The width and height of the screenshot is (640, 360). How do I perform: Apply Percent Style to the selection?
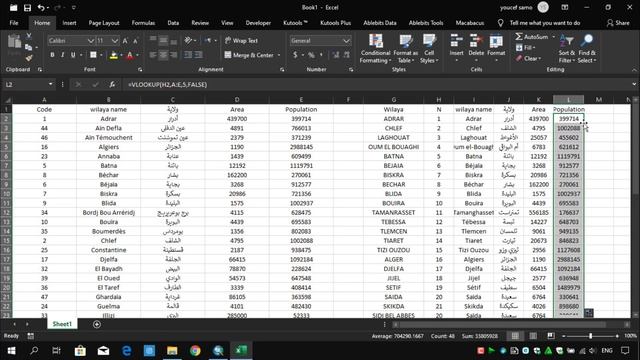[311, 55]
